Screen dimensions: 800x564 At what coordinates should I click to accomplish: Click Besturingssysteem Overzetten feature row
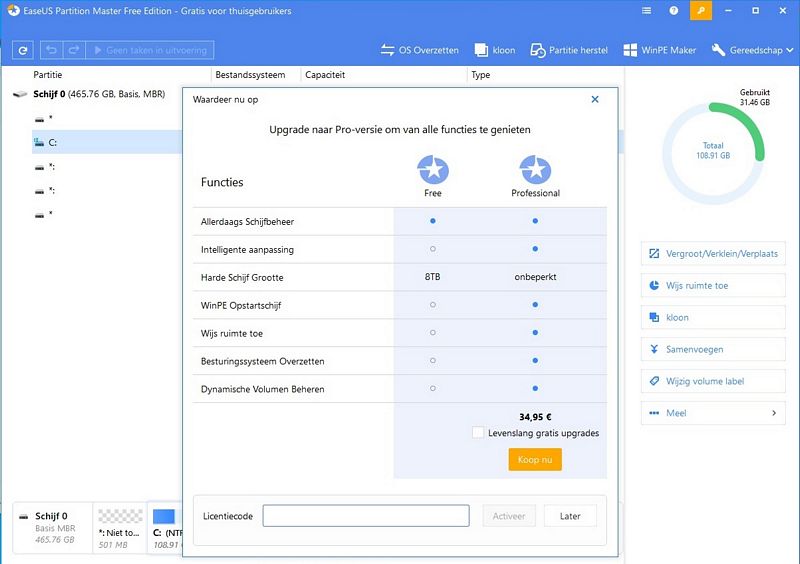[x=399, y=361]
